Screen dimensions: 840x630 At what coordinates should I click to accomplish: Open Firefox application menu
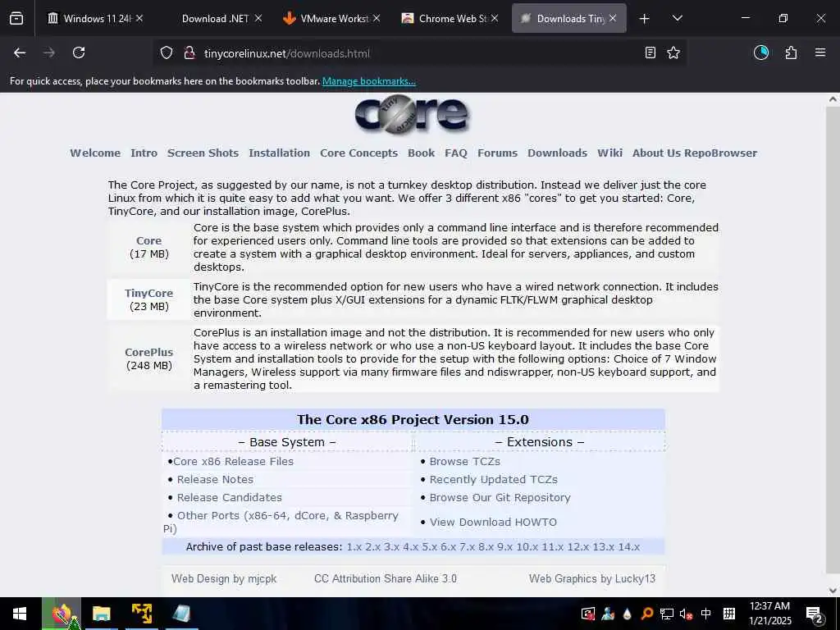pos(820,52)
